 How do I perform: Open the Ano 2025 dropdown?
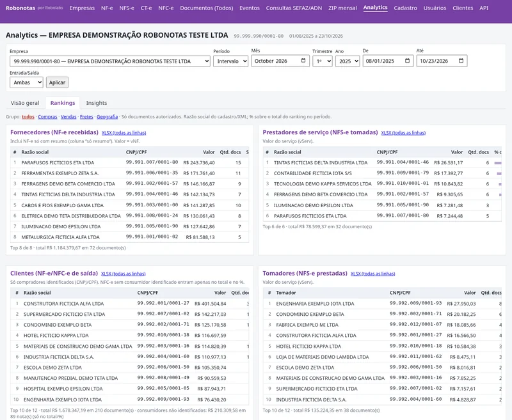pos(348,61)
